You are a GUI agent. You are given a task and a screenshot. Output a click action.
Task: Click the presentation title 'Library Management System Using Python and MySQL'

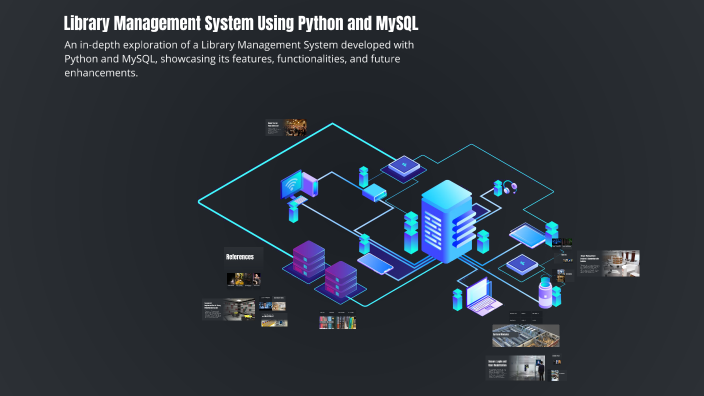click(x=241, y=23)
